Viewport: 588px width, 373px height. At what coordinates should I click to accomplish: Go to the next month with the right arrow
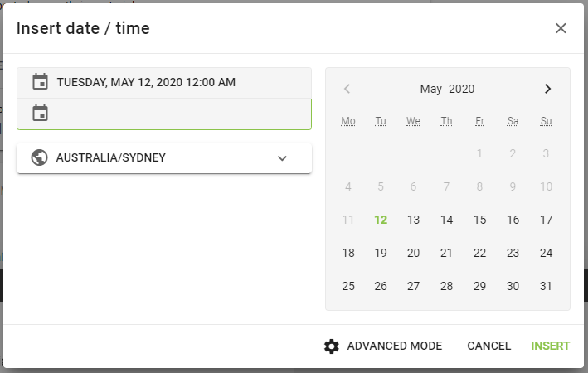(x=547, y=89)
